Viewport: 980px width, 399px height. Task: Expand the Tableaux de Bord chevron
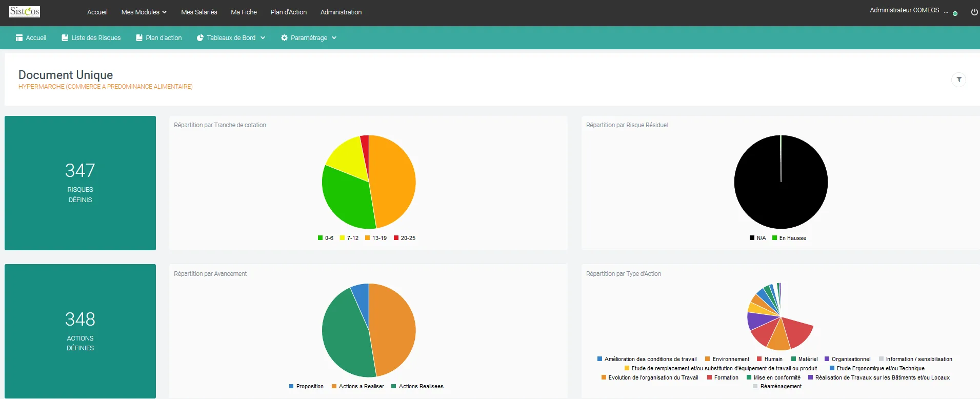click(263, 38)
